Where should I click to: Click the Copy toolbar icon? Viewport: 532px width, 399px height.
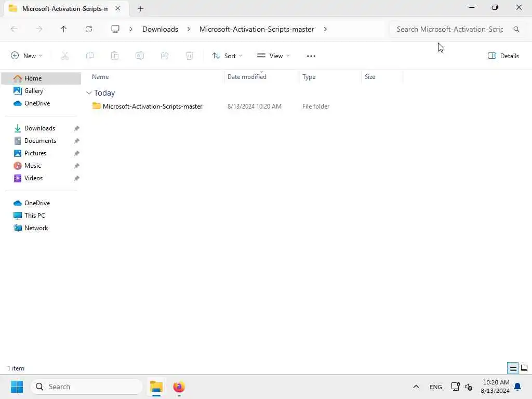tap(90, 56)
